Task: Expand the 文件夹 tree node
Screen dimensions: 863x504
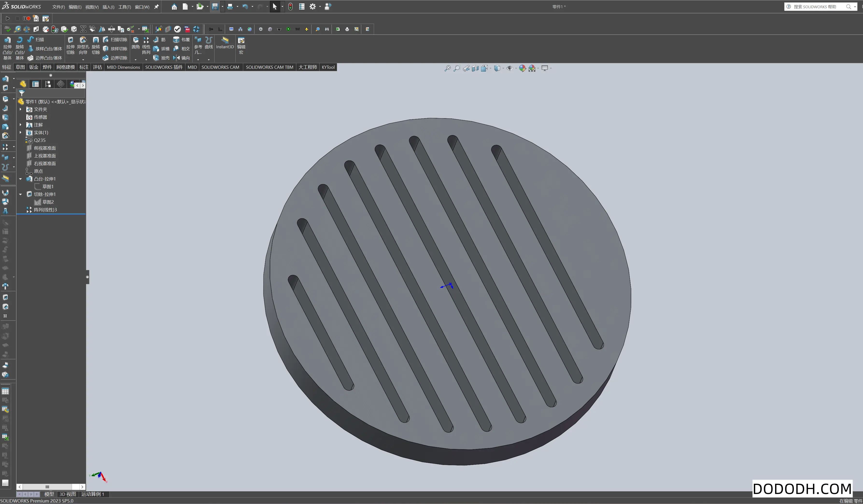Action: pos(21,109)
